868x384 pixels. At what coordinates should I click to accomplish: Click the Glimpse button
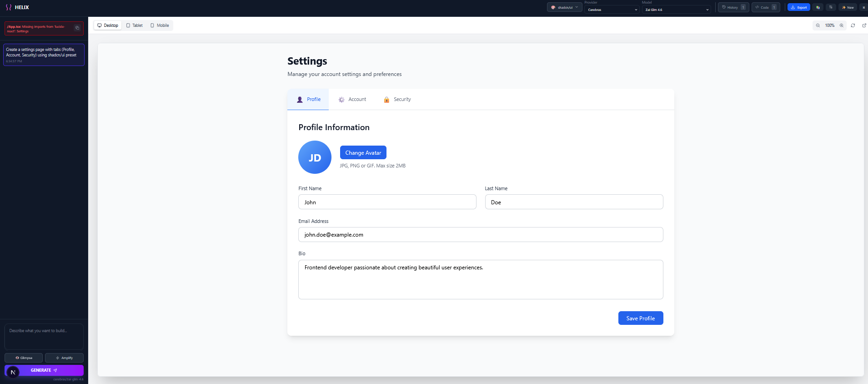click(x=24, y=358)
